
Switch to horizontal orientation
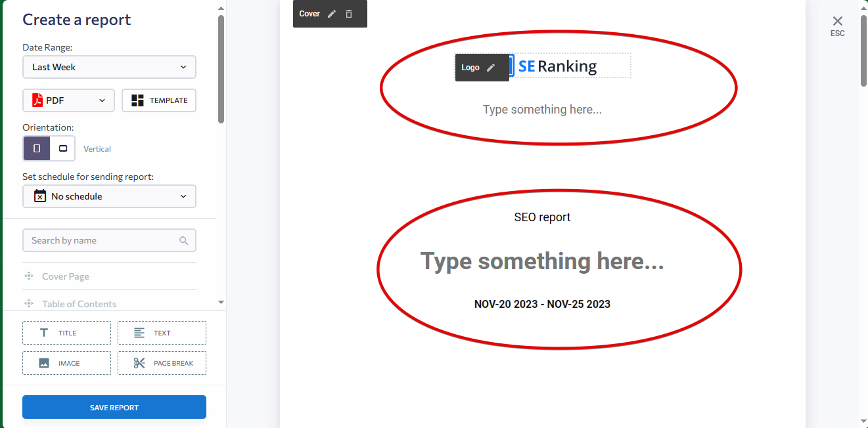tap(63, 148)
